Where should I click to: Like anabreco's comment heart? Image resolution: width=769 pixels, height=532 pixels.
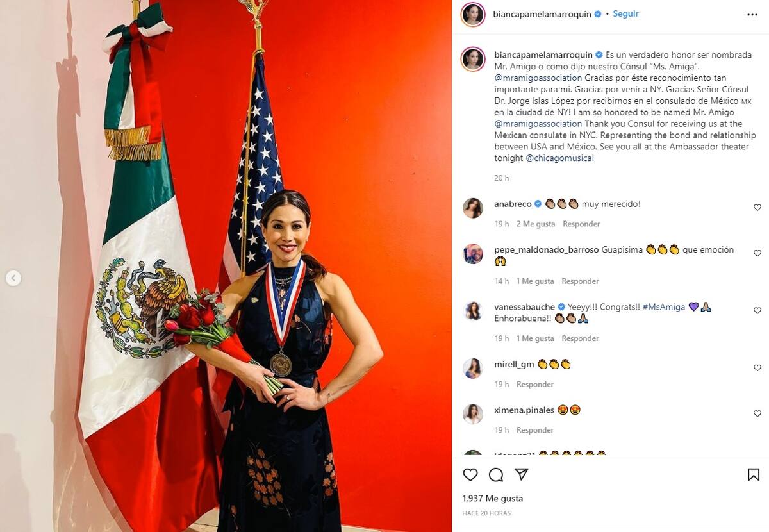(x=757, y=208)
